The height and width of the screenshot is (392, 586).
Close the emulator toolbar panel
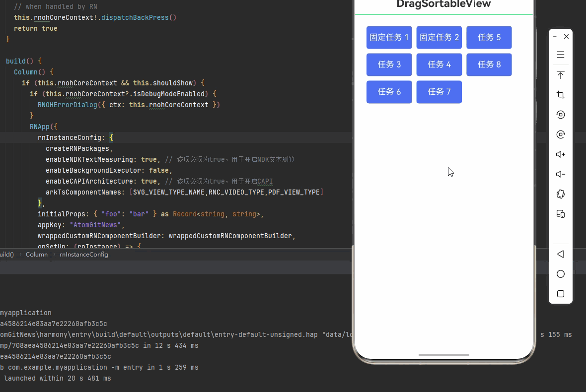[566, 37]
